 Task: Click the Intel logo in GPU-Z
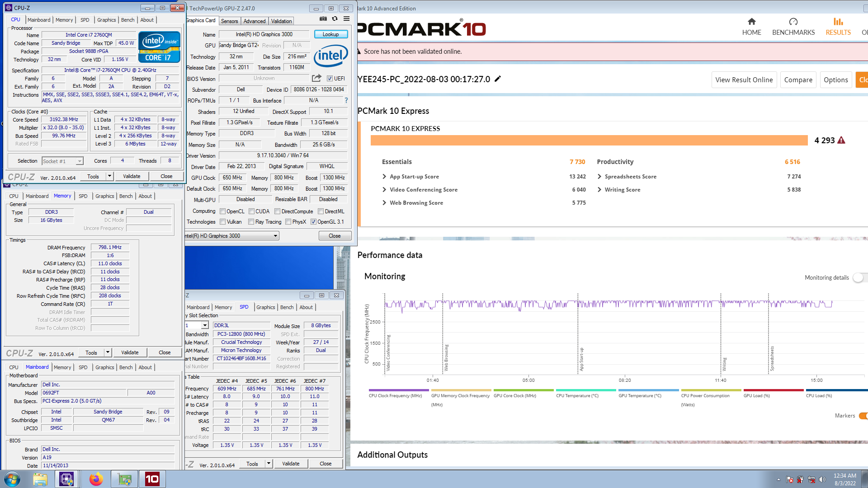click(x=331, y=56)
